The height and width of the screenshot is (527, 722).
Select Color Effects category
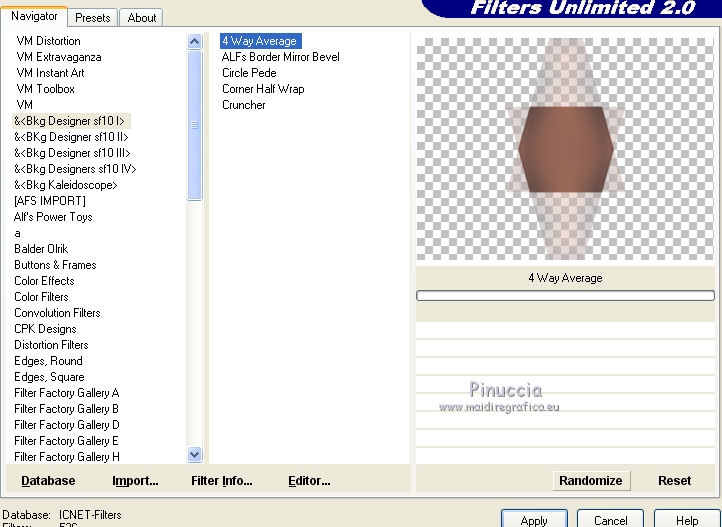tap(44, 281)
